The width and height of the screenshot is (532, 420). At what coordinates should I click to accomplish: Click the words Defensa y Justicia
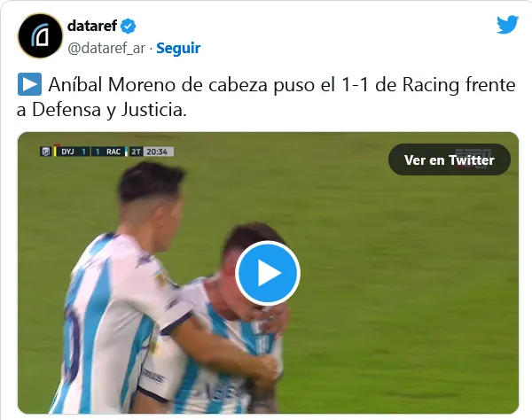click(x=108, y=110)
